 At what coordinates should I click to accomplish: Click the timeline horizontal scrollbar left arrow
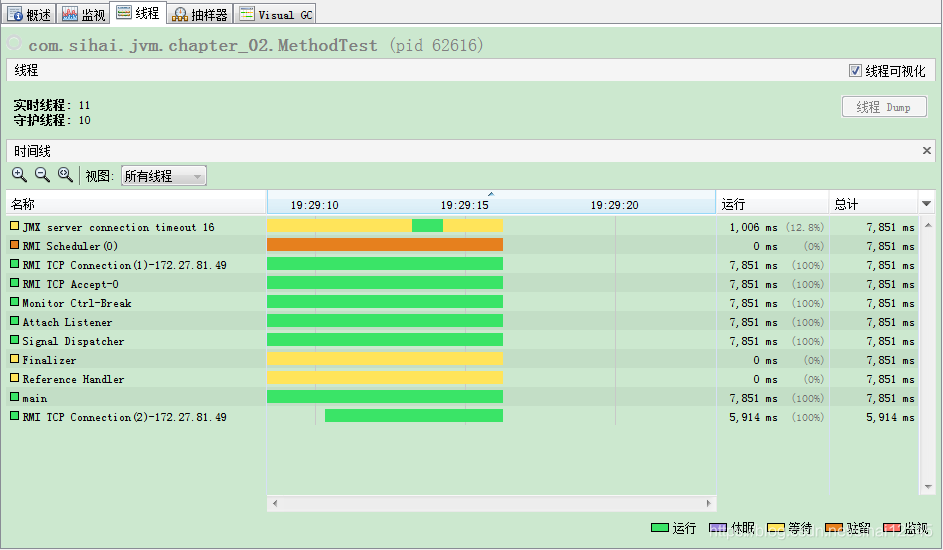[275, 503]
